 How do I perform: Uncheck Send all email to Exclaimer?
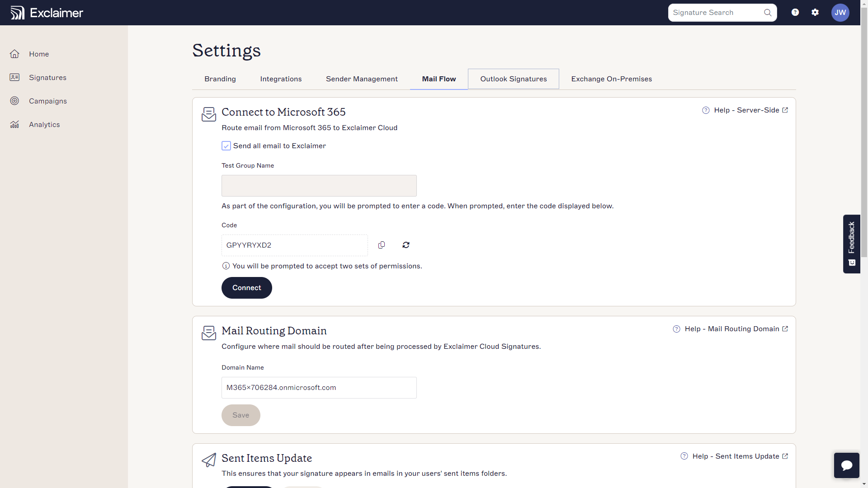coord(226,145)
